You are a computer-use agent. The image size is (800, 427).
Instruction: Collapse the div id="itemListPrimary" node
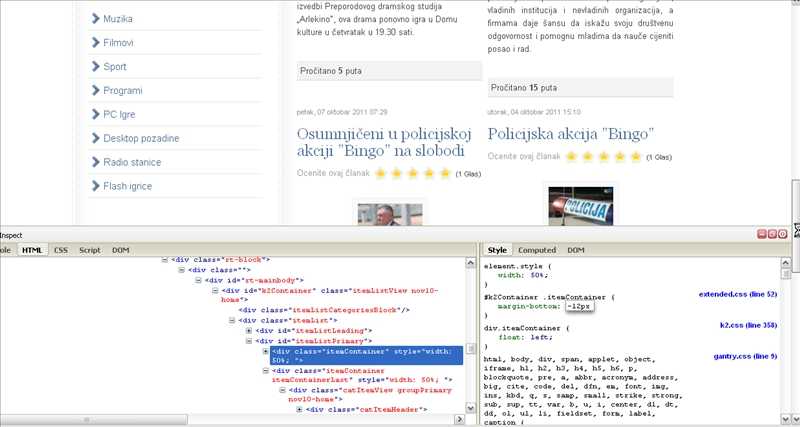(248, 341)
